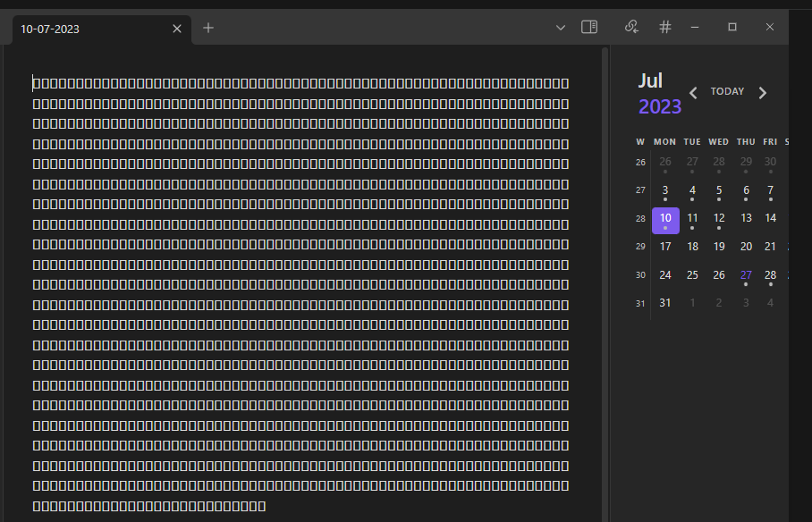Select July 3 in the calendar

(665, 192)
